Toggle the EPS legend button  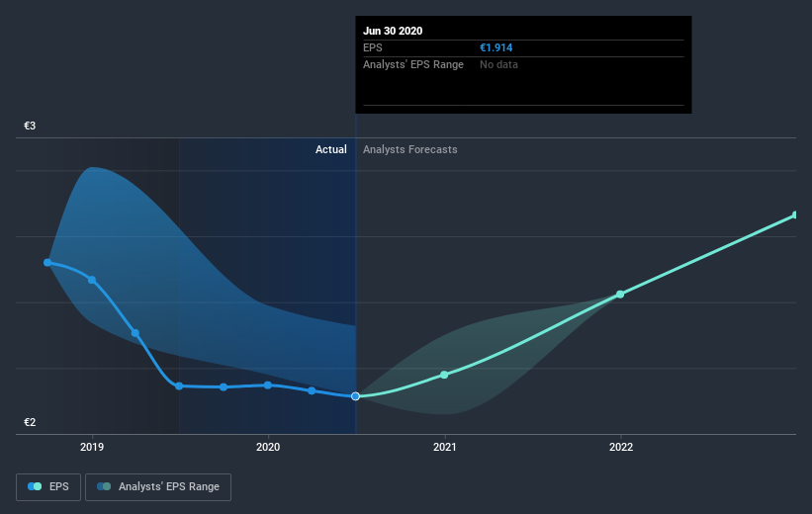click(x=48, y=486)
